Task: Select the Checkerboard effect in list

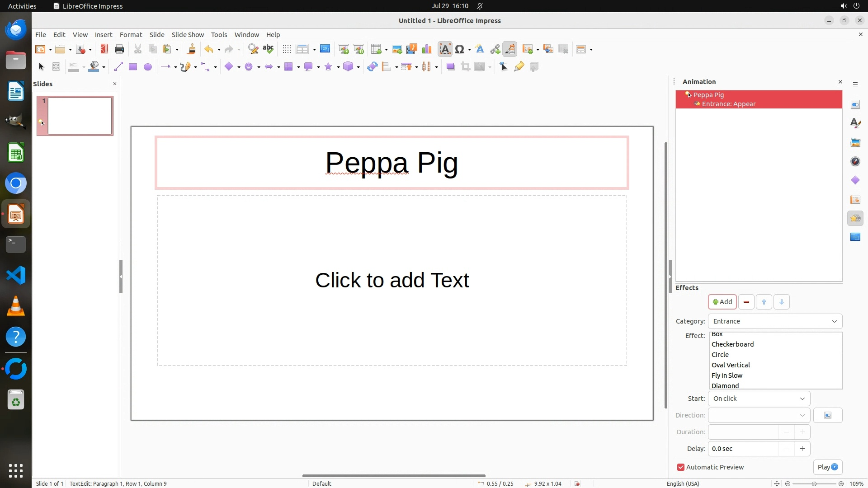Action: click(732, 344)
